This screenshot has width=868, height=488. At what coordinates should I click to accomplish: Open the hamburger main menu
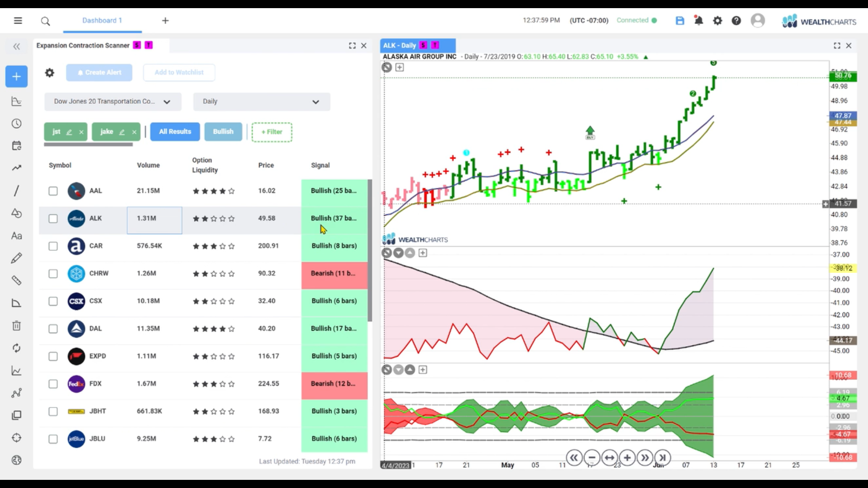pyautogui.click(x=18, y=20)
